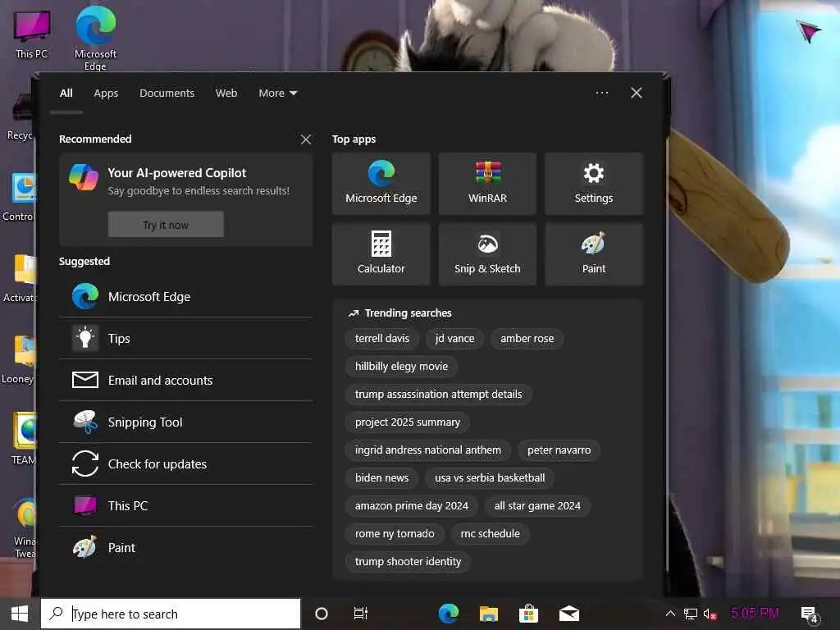Show hidden system tray icons
The height and width of the screenshot is (630, 840).
tap(670, 614)
